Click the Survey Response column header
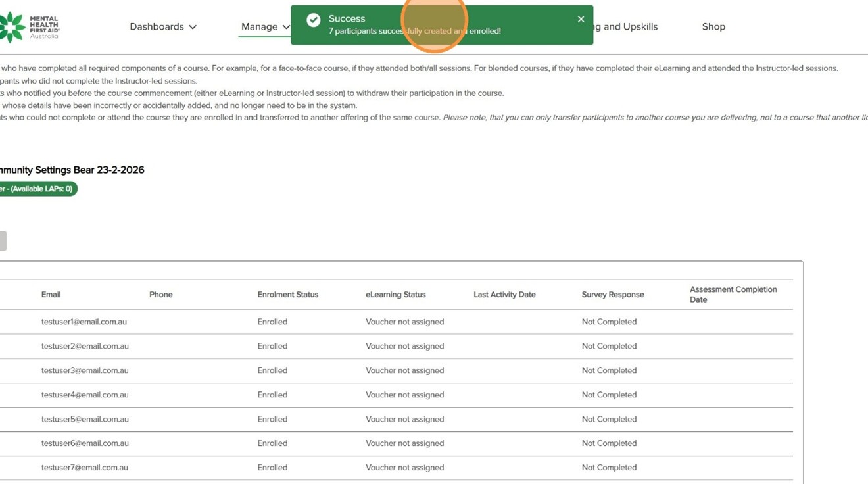This screenshot has width=868, height=484. pyautogui.click(x=613, y=294)
